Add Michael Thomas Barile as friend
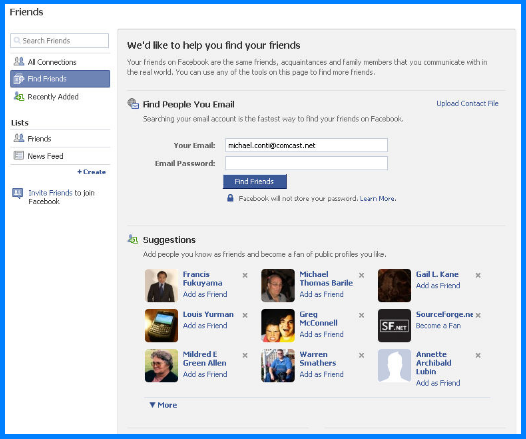The width and height of the screenshot is (526, 439). (321, 294)
